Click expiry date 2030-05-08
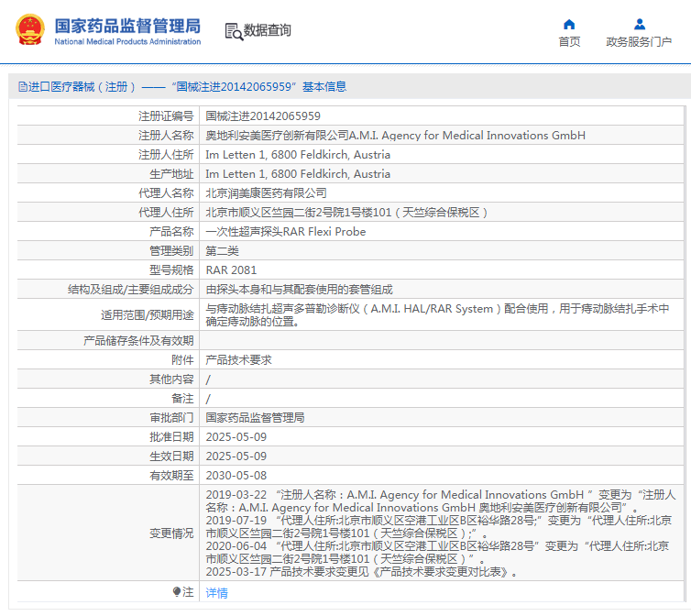The image size is (691, 616). [x=236, y=476]
